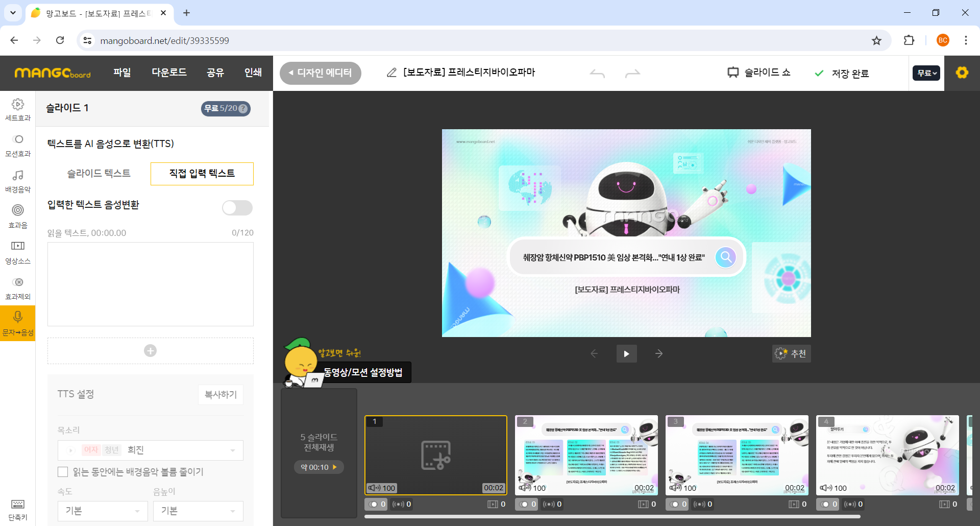Add a new text block with plus icon

pos(150,351)
